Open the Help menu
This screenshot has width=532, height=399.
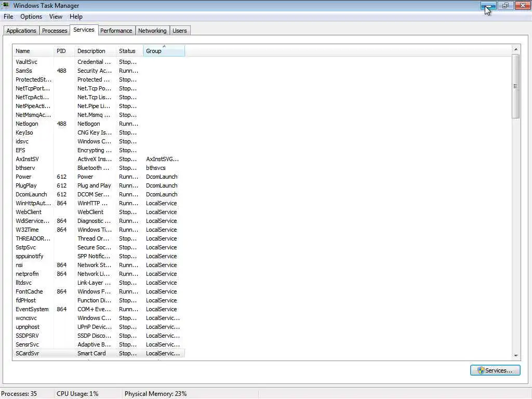pos(76,17)
